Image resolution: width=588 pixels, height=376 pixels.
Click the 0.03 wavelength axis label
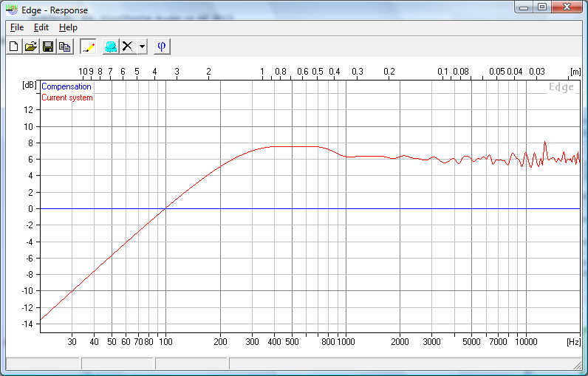pos(536,71)
